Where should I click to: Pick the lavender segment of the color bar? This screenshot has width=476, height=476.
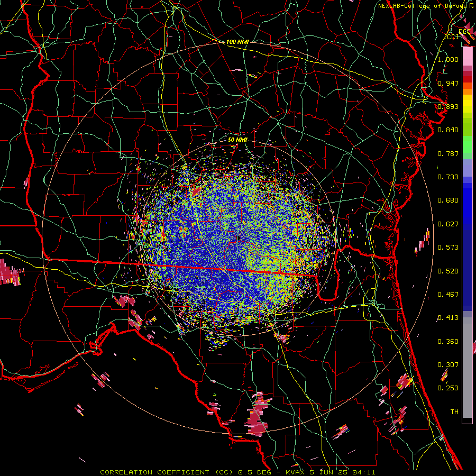(x=467, y=168)
